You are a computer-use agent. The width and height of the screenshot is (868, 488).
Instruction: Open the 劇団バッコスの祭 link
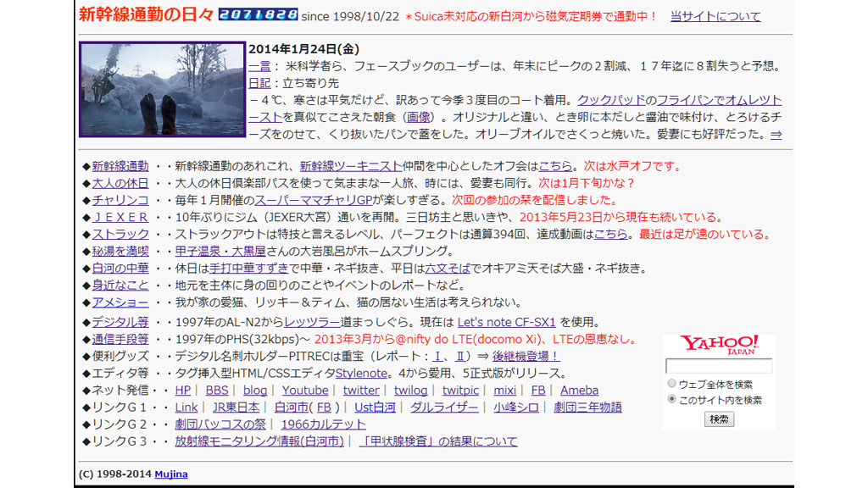tap(220, 424)
